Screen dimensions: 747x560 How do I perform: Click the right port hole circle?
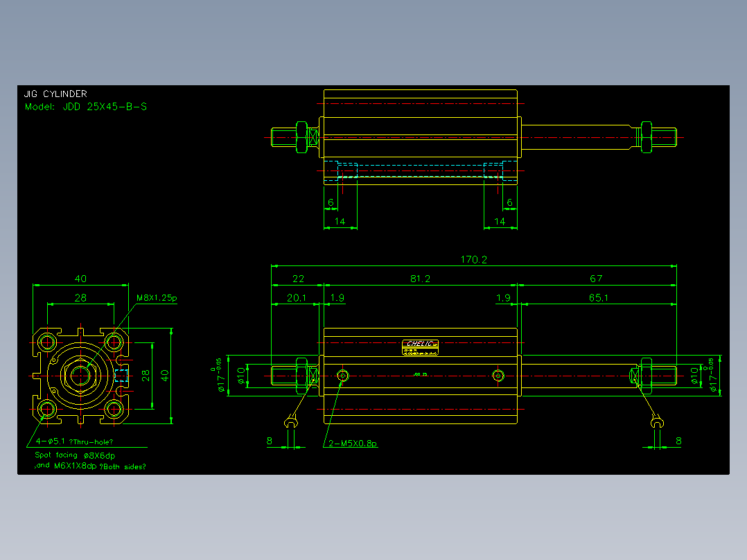coord(498,376)
